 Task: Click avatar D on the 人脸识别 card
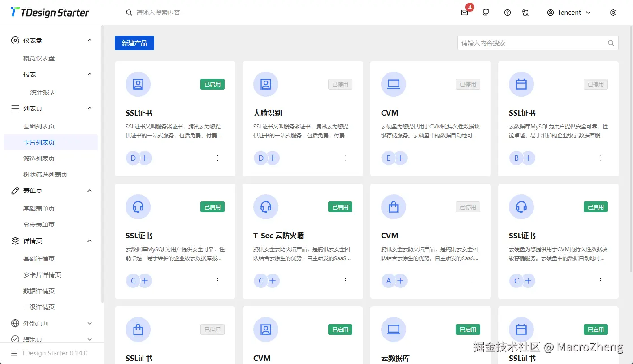pyautogui.click(x=261, y=158)
